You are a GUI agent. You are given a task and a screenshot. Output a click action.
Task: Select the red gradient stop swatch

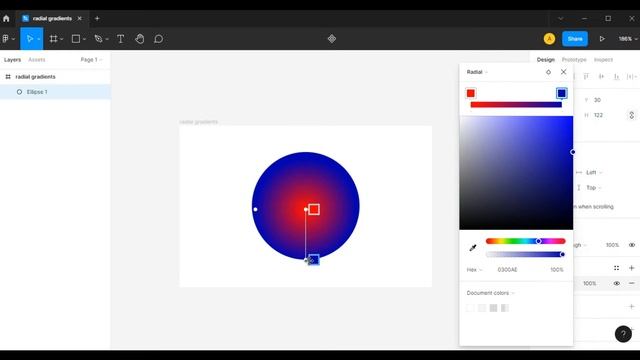pyautogui.click(x=471, y=93)
